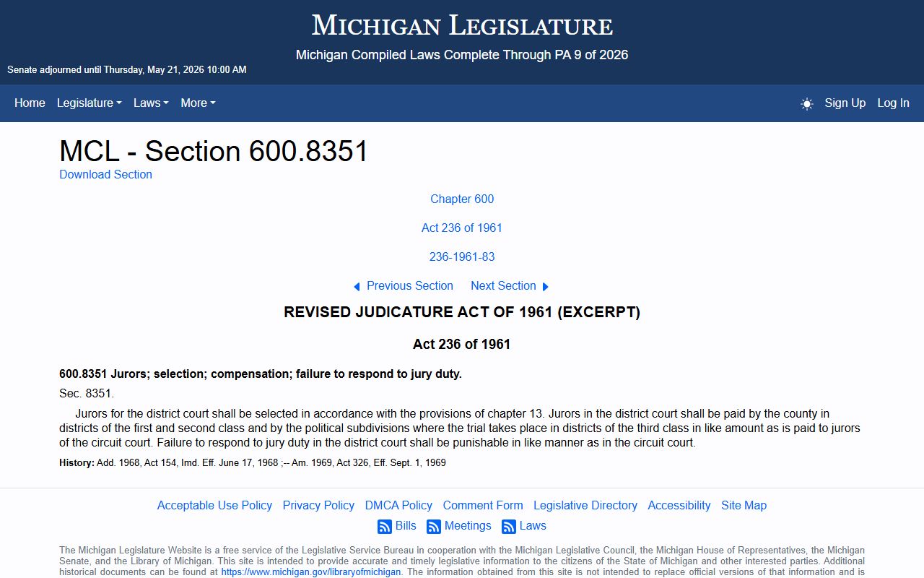Go to the Previous Section
Screen dimensions: 924x578
[410, 285]
